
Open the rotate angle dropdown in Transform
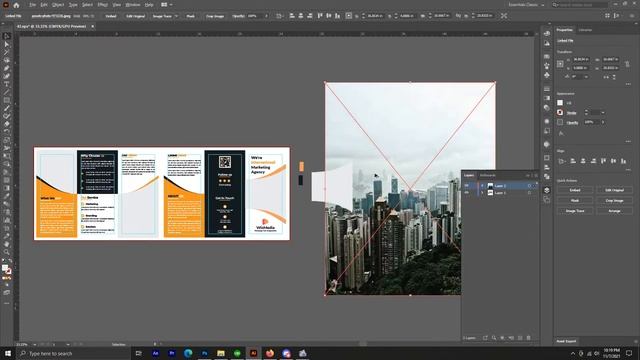(x=586, y=77)
